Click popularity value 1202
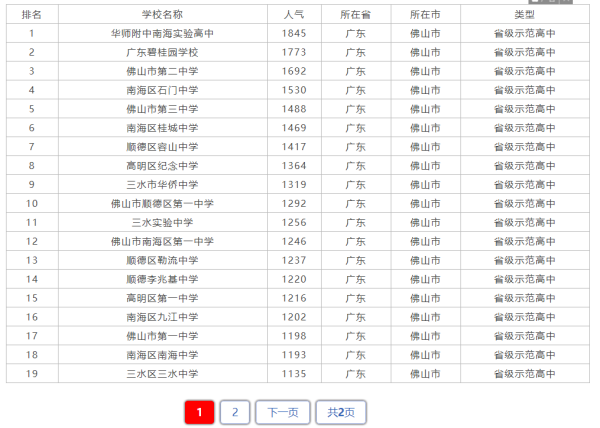 click(294, 317)
